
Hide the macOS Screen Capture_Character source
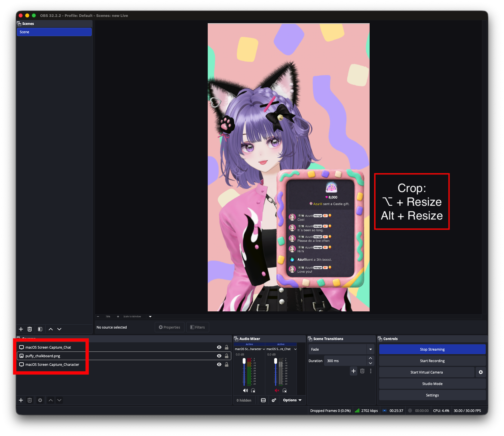[x=219, y=364]
